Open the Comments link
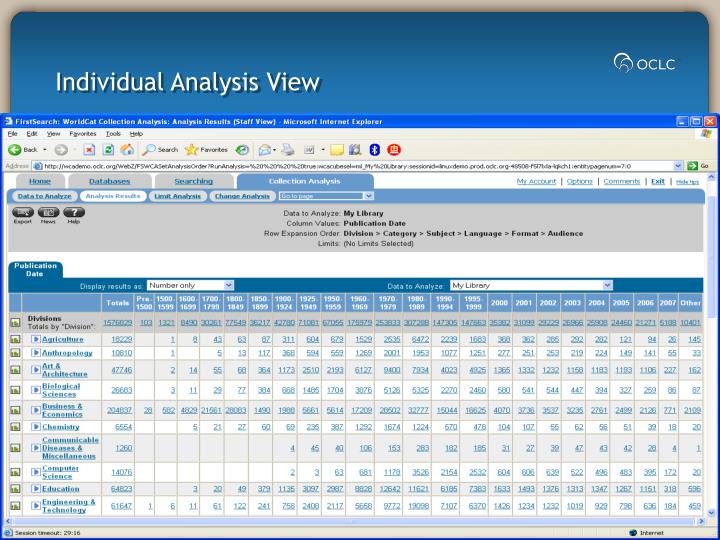The height and width of the screenshot is (540, 720). pyautogui.click(x=622, y=181)
